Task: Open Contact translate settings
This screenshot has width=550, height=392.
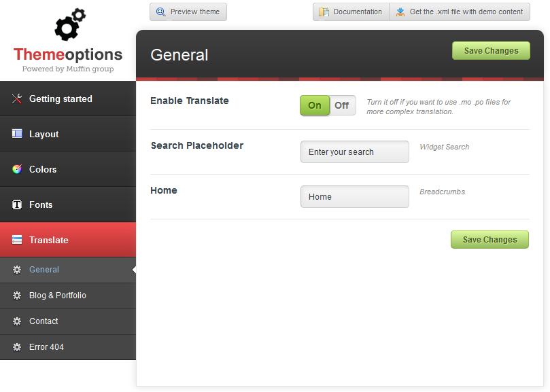Action: point(68,321)
